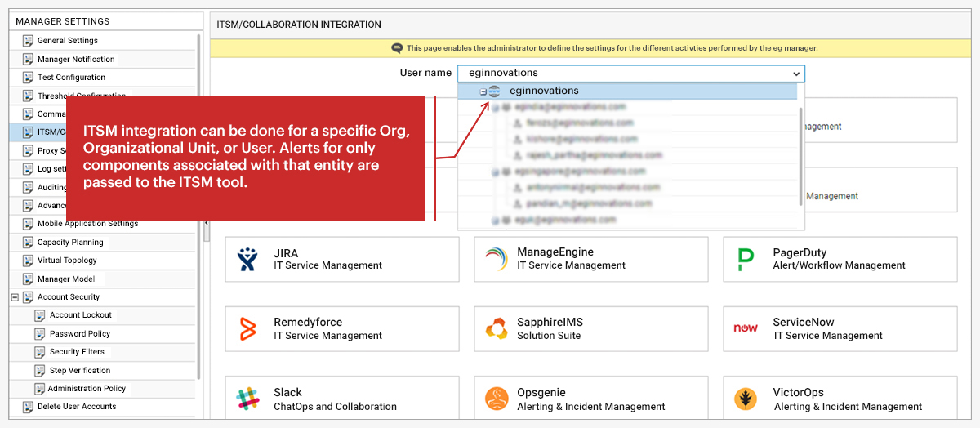Toggle the egsingapore organizational unit expander

click(x=495, y=172)
